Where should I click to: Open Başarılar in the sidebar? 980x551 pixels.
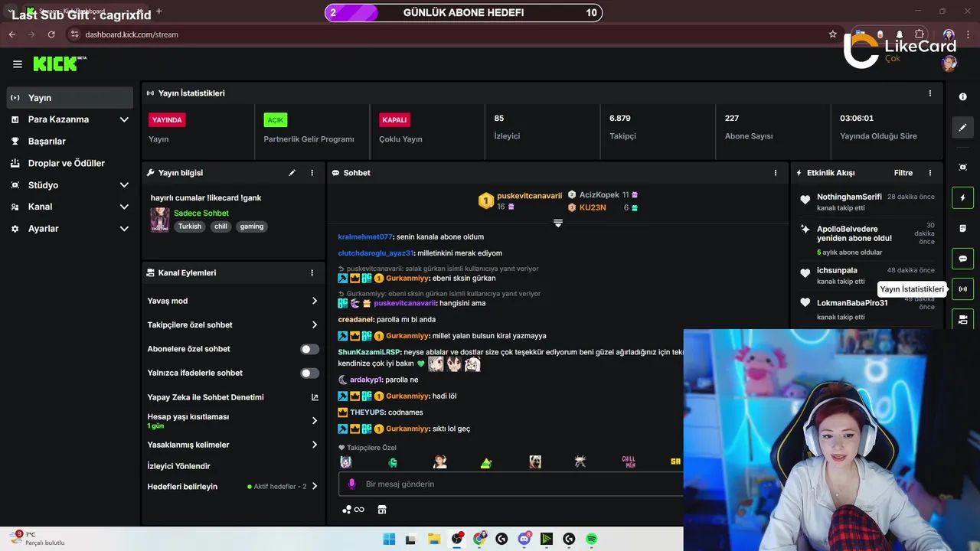point(70,142)
